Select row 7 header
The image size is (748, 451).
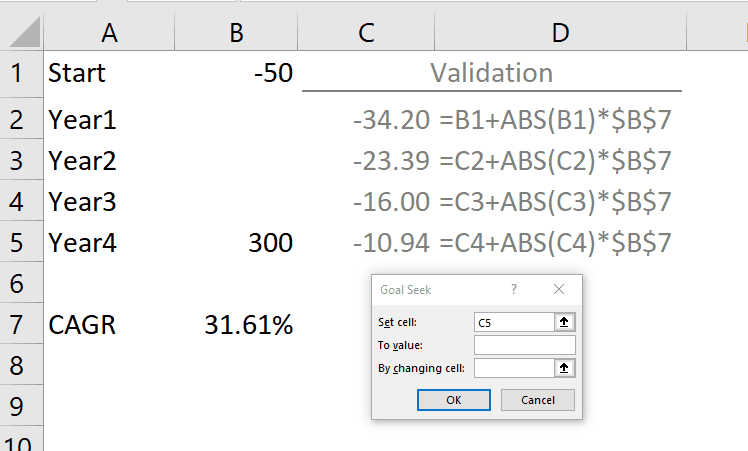22,325
